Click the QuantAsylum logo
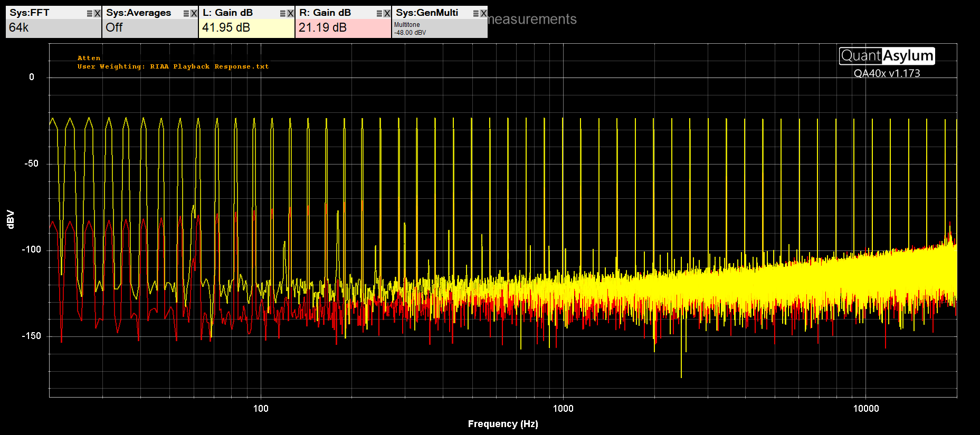The image size is (980, 435). 887,56
